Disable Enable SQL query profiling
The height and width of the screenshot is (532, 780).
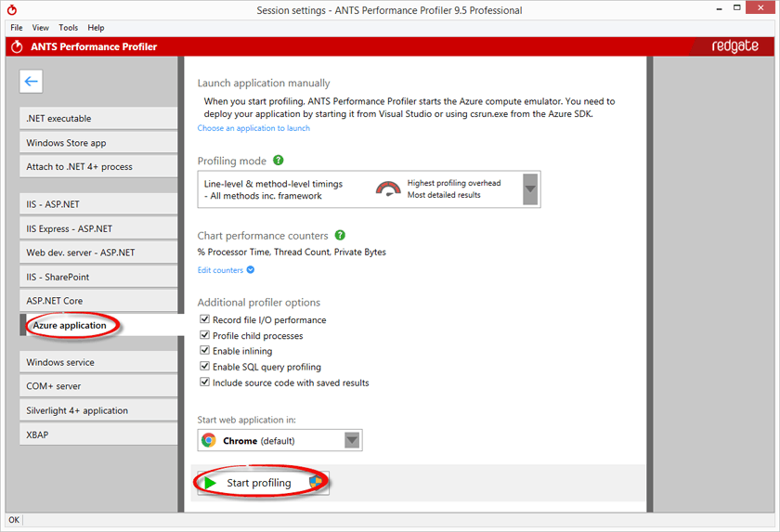tap(204, 367)
